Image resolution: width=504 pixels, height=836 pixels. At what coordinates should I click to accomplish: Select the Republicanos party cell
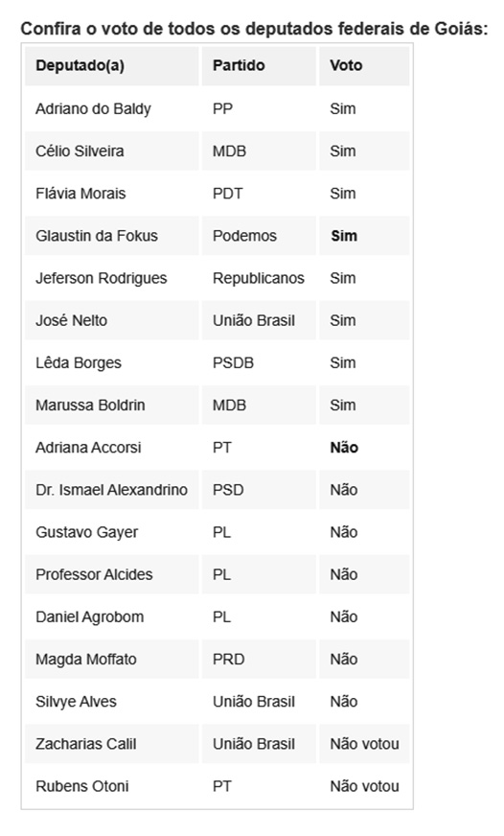259,278
